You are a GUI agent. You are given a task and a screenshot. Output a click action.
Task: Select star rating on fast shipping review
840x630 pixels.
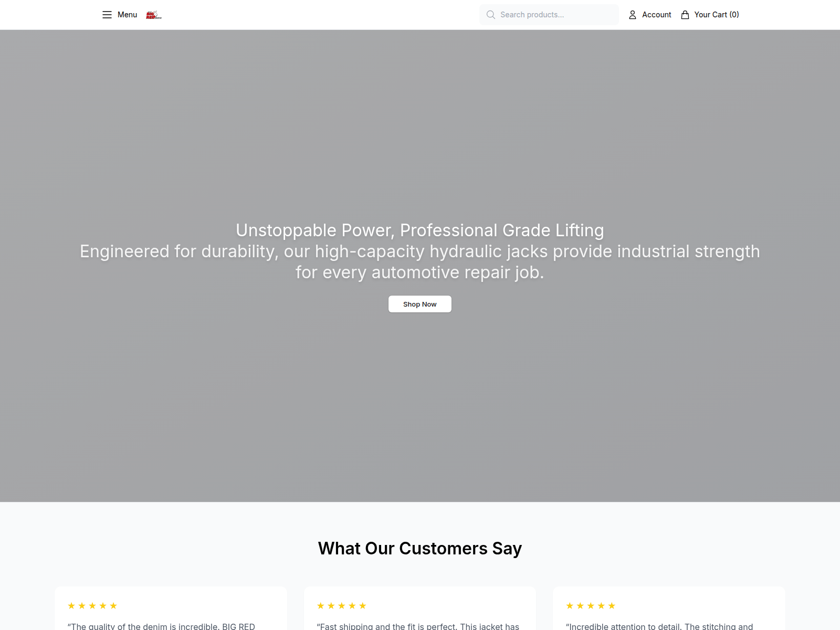click(342, 606)
